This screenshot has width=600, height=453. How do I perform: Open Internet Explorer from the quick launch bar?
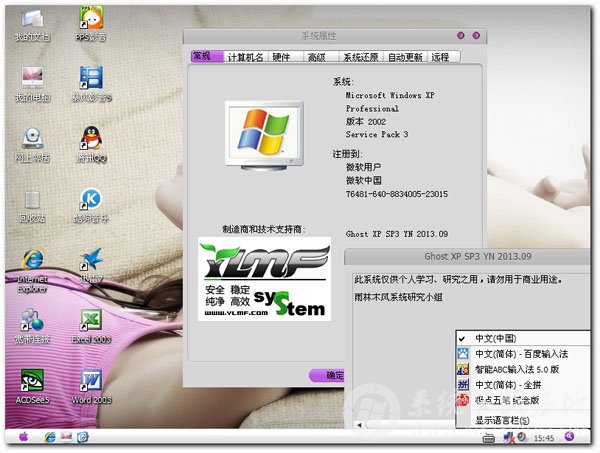click(x=50, y=437)
